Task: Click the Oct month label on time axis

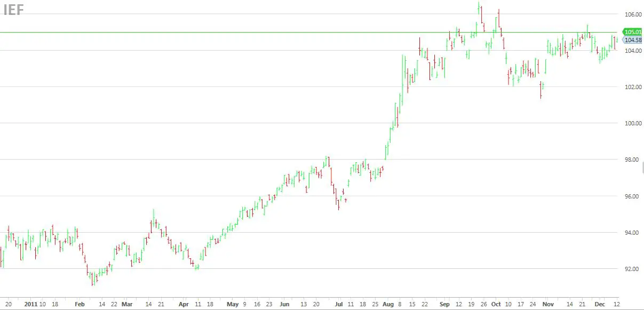Action: [497, 304]
